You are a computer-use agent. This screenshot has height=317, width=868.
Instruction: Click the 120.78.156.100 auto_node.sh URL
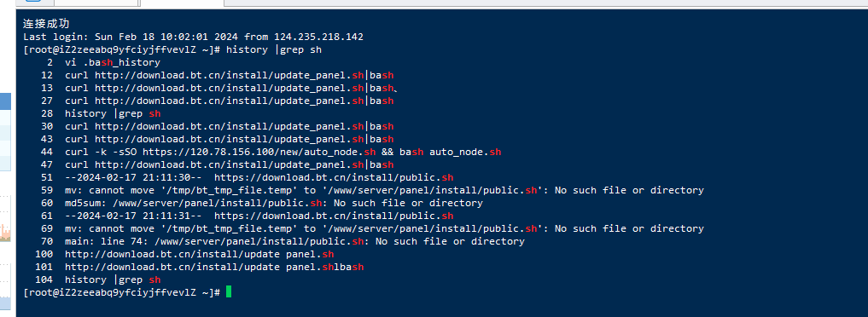click(x=259, y=152)
